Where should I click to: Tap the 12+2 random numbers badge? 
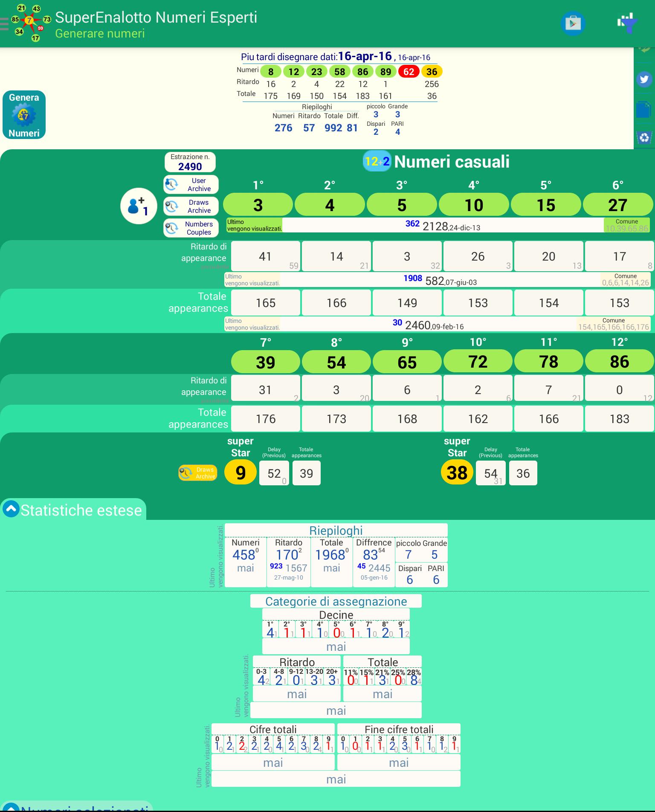coord(377,161)
